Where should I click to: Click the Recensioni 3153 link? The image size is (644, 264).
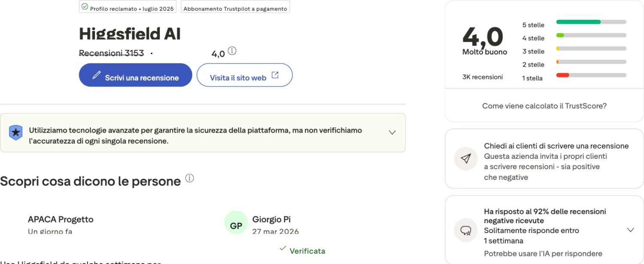tap(112, 53)
